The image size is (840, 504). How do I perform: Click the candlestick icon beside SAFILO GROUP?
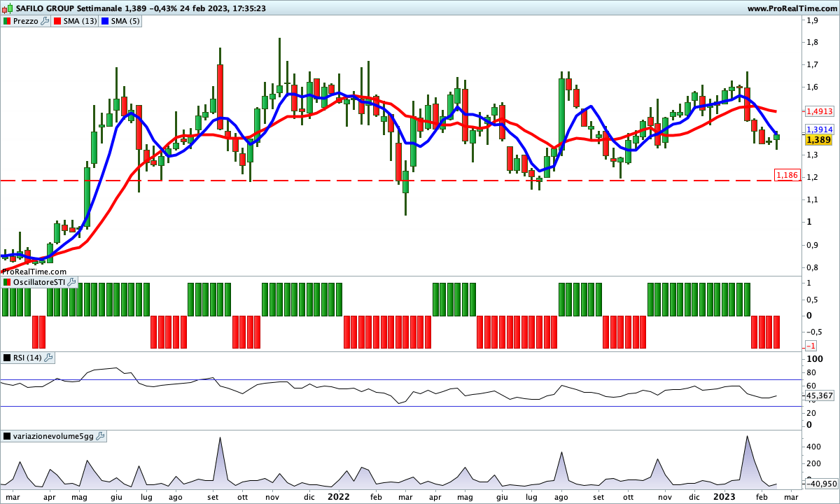pos(6,8)
